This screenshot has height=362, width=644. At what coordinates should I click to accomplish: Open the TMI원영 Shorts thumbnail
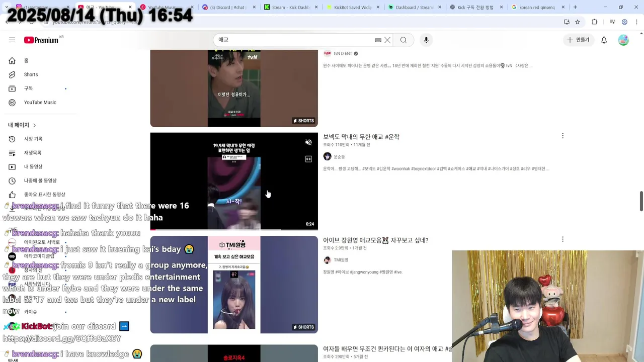234,285
